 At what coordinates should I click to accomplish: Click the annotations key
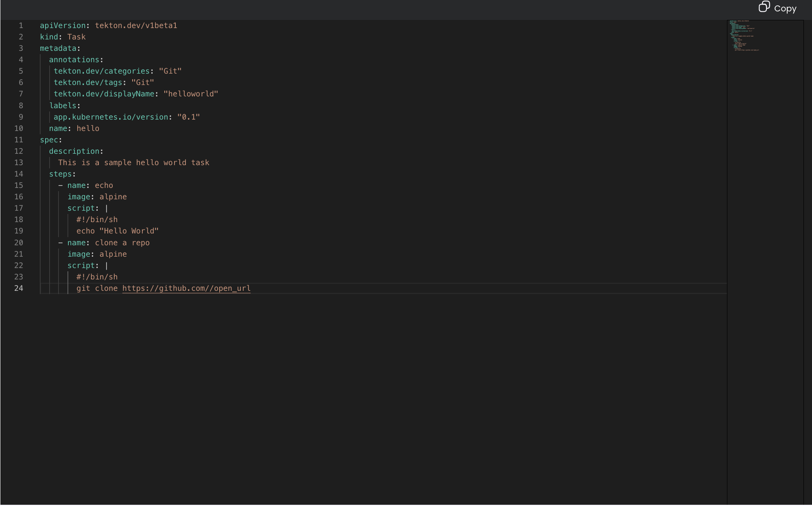pyautogui.click(x=74, y=60)
